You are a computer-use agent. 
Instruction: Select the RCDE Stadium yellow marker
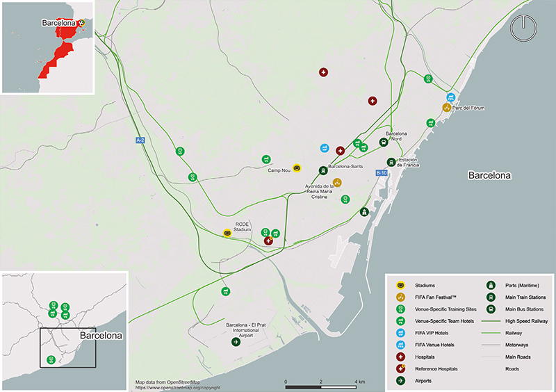click(227, 233)
